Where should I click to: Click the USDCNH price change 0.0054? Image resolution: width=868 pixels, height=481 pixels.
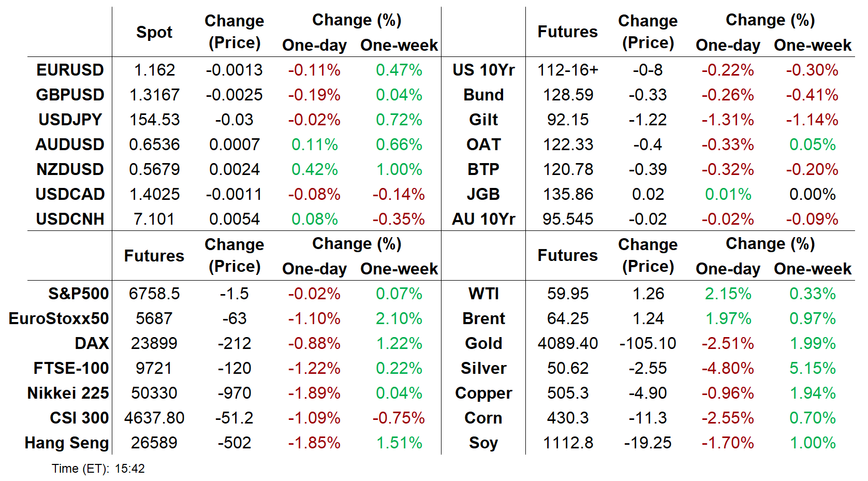pos(234,219)
